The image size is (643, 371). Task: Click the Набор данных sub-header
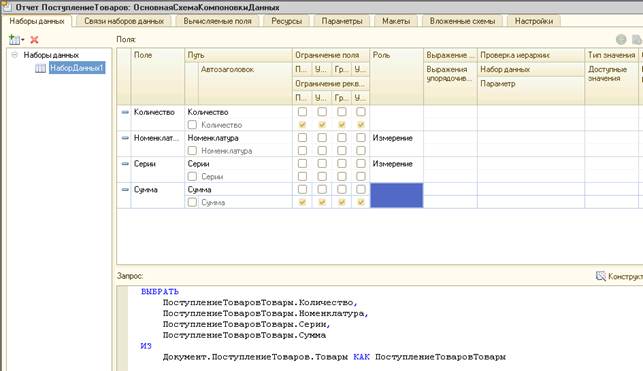[x=531, y=69]
